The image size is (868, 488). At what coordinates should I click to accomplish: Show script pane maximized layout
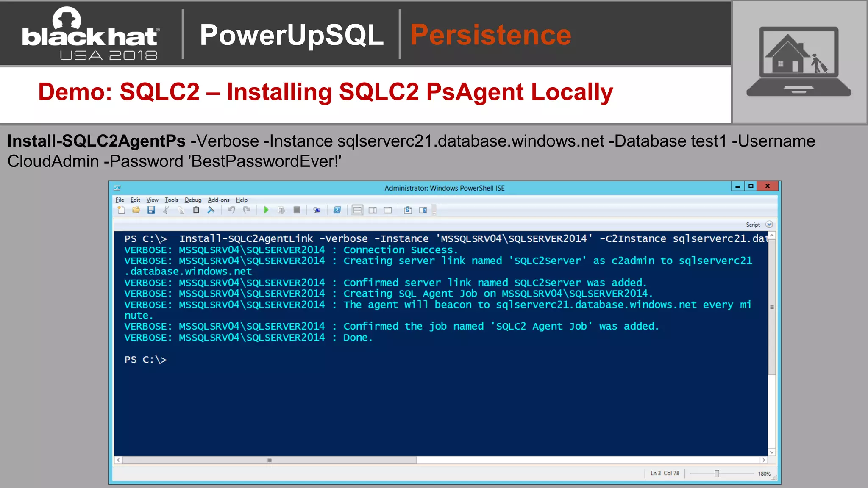[x=388, y=210]
